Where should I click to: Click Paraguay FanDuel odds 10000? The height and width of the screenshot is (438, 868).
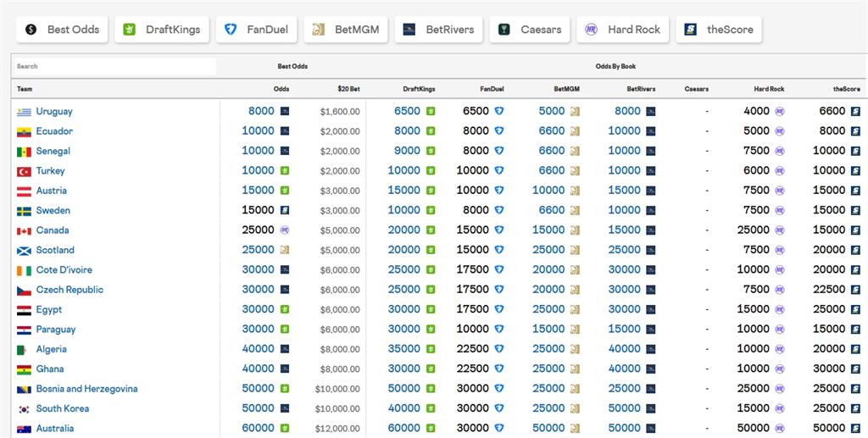point(473,329)
